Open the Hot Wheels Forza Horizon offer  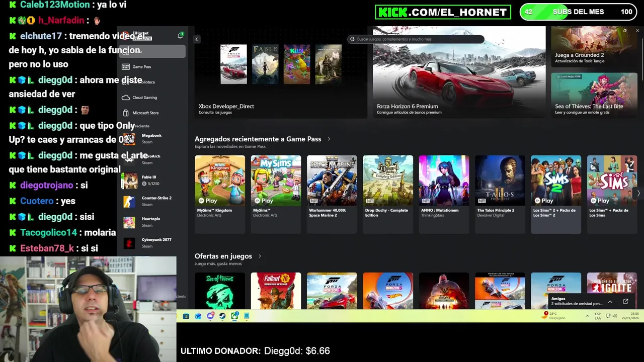click(x=388, y=291)
